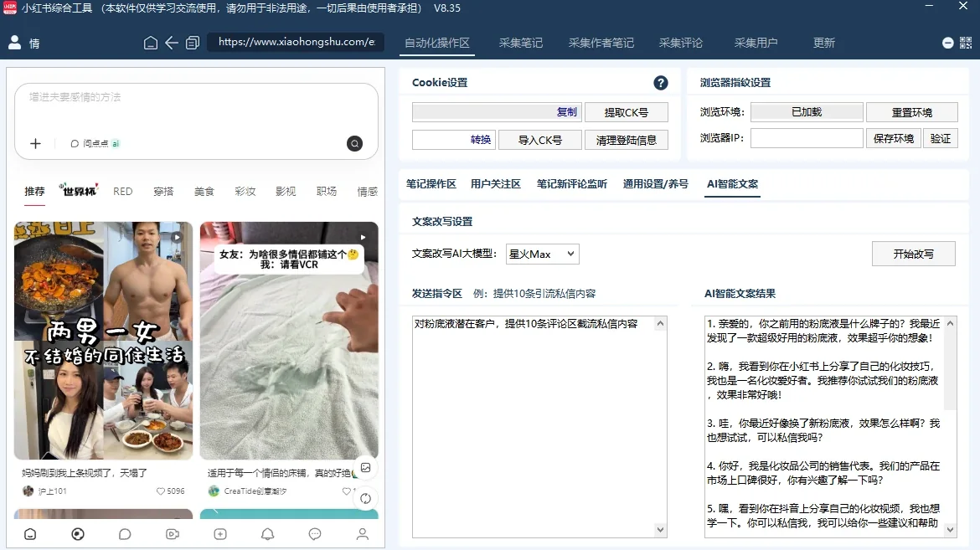Open 采集评论 tab
980x550 pixels.
coord(681,43)
